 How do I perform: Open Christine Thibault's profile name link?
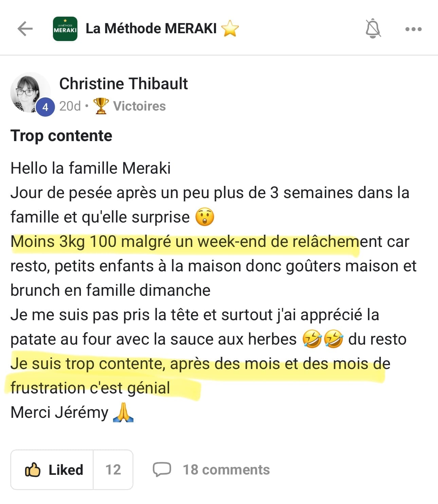coord(123,84)
